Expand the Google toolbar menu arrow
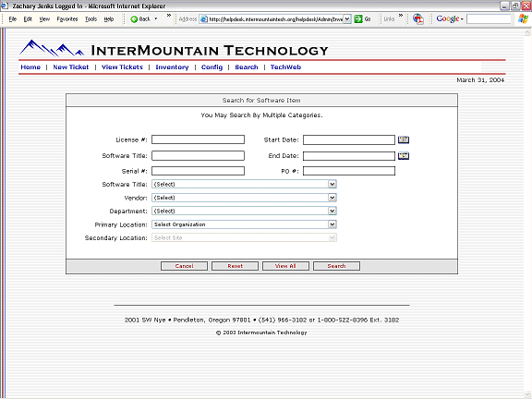Screen dimensions: 532x399 point(462,19)
